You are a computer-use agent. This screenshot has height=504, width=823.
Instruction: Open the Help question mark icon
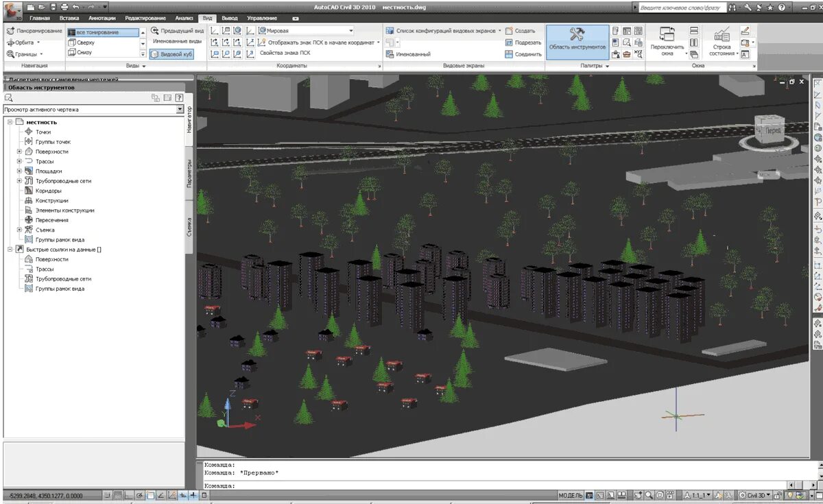pyautogui.click(x=781, y=7)
